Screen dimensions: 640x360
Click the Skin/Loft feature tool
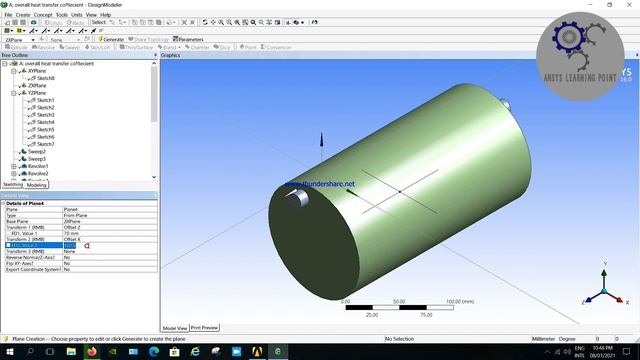98,47
